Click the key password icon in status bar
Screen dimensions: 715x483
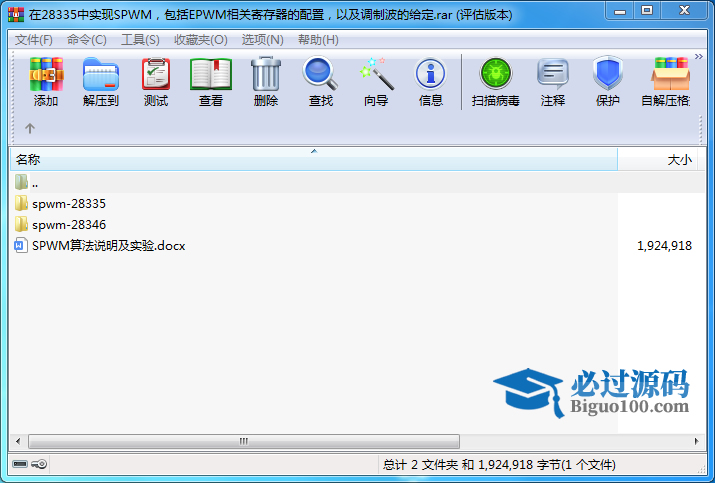pyautogui.click(x=39, y=464)
